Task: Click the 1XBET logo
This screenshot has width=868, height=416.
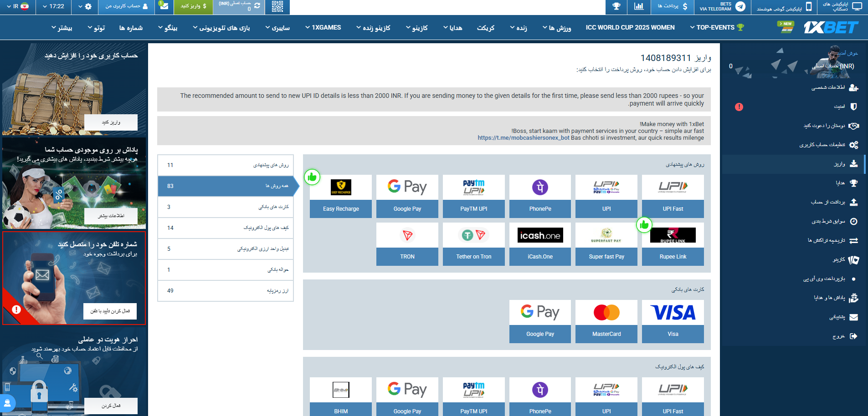Action: click(x=831, y=28)
